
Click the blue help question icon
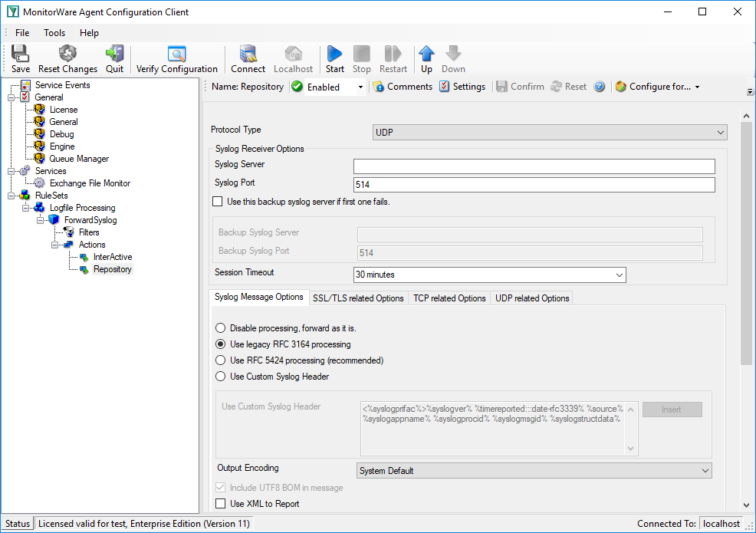tap(599, 87)
